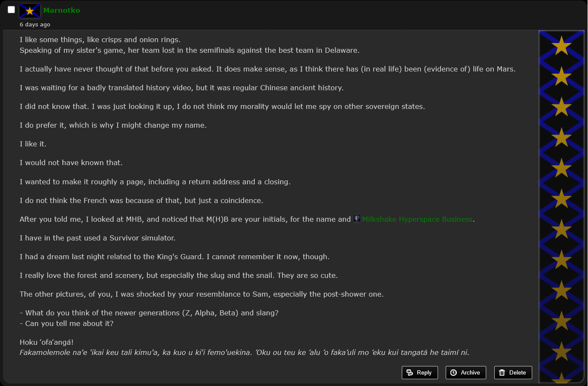
Task: Click the '6 days ago' timestamp
Action: coord(35,25)
